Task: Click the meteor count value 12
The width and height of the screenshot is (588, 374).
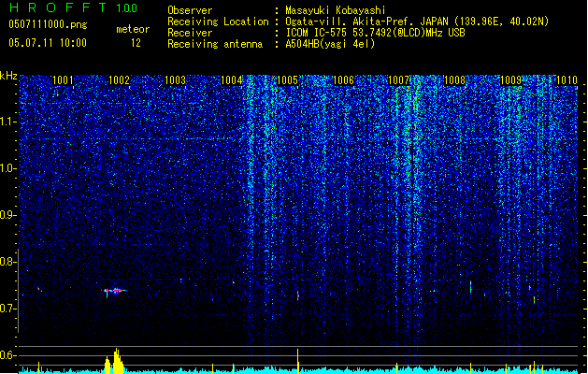Action: pos(136,43)
